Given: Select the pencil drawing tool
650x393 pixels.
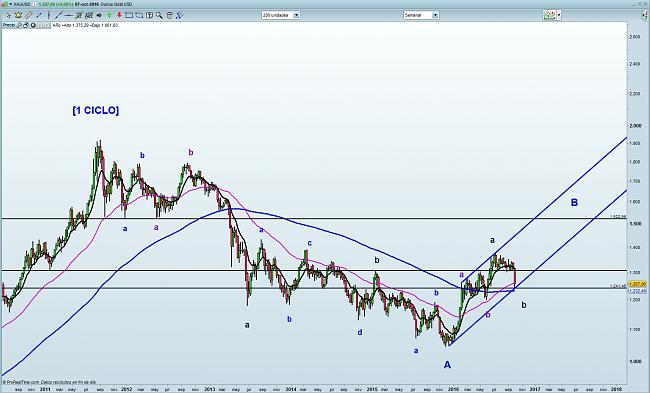Looking at the screenshot, I should 29,15.
